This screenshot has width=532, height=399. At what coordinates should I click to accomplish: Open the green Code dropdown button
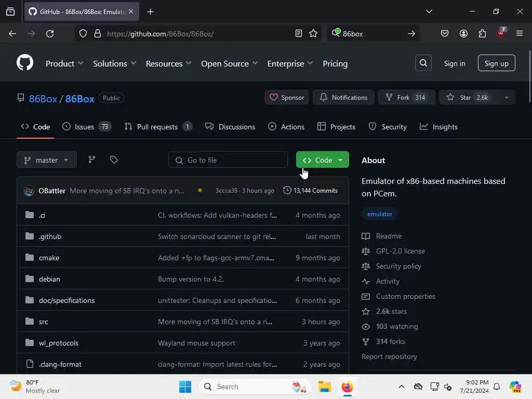pos(322,160)
